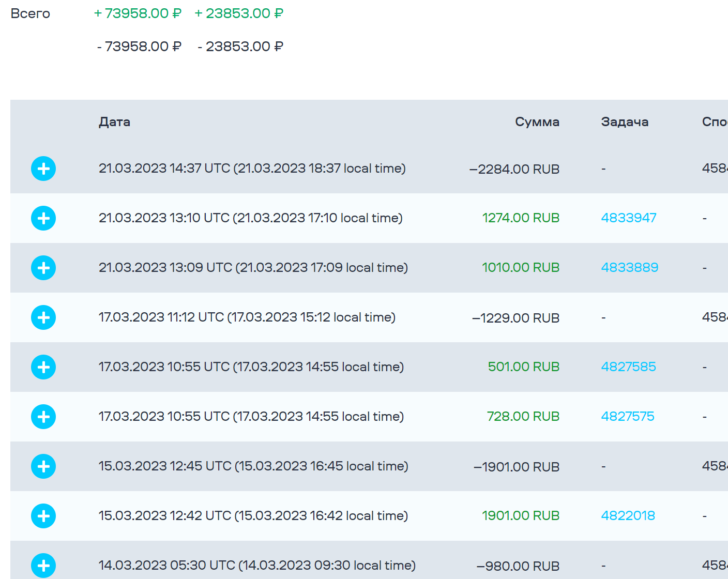Click the date 15.03.2023 12:45 UTC
Screen dimensions: 728x579
(165, 466)
